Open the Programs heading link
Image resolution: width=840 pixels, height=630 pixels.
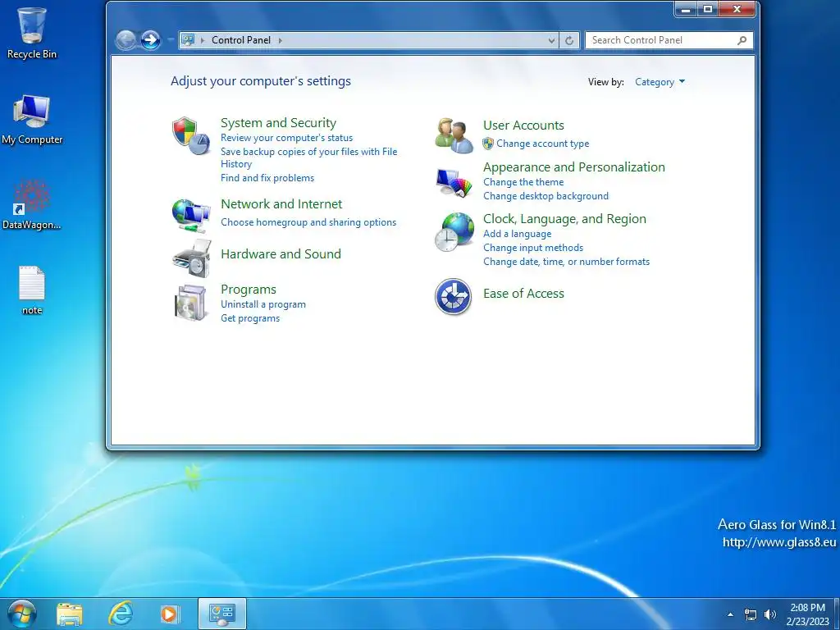click(x=249, y=290)
